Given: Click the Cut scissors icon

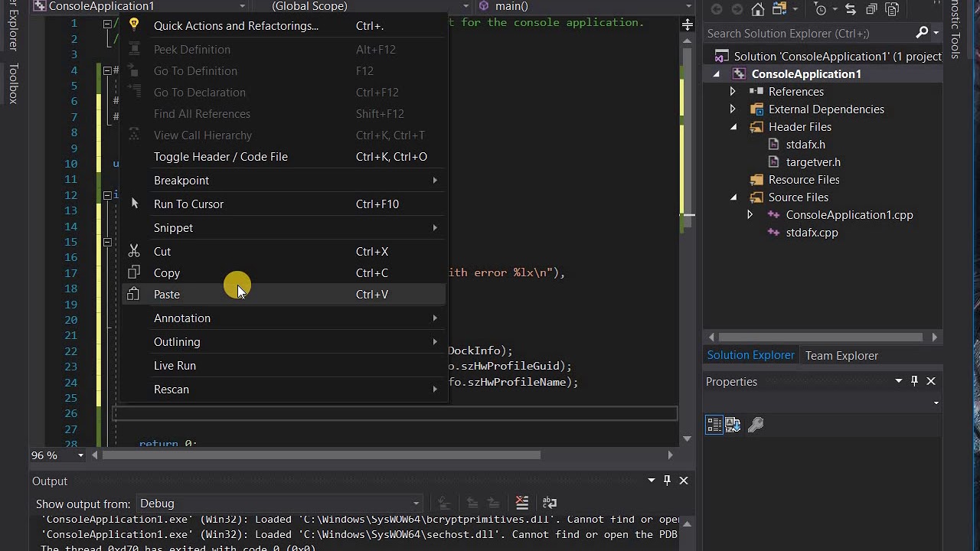Looking at the screenshot, I should click(134, 251).
